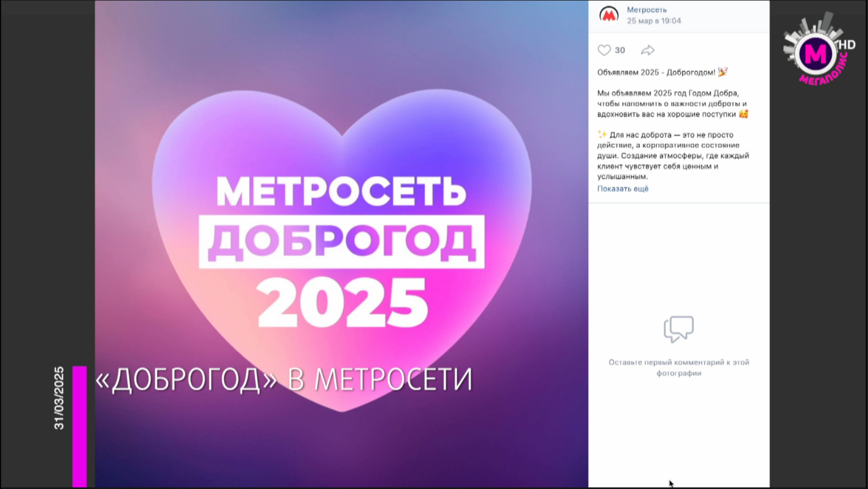Share the post using the arrow icon

[647, 50]
